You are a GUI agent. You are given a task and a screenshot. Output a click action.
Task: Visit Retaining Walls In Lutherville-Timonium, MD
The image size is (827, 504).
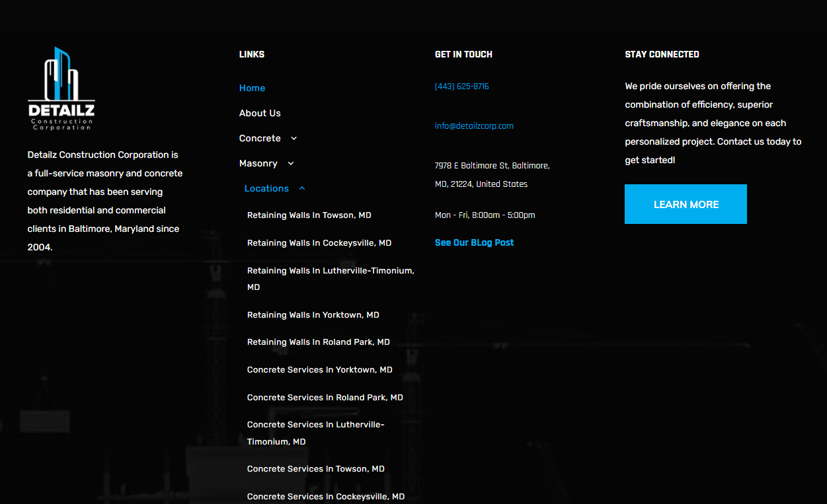pos(330,271)
